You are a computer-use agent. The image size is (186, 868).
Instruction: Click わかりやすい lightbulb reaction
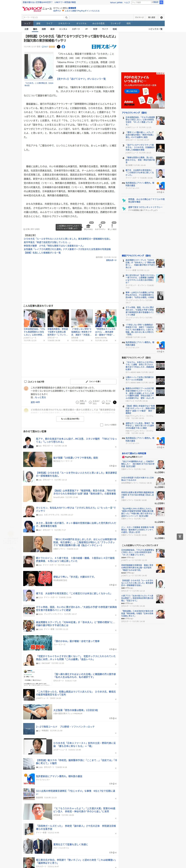click(x=100, y=226)
